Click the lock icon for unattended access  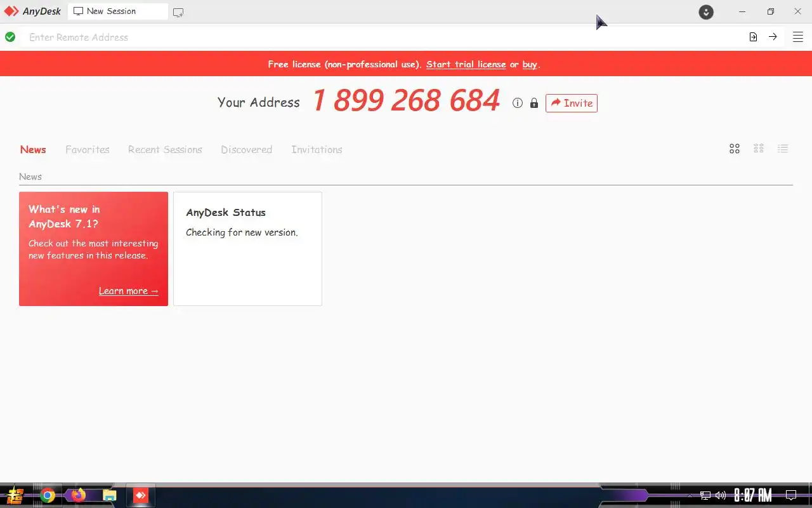pyautogui.click(x=534, y=103)
